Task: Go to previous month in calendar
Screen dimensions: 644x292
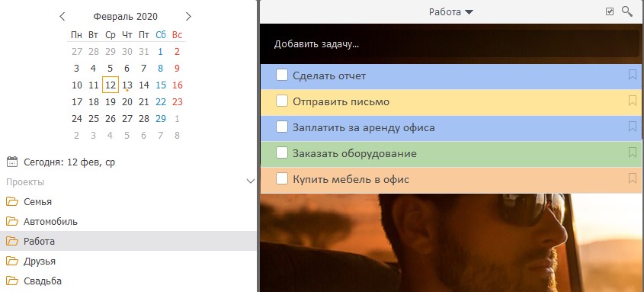Action: pyautogui.click(x=62, y=17)
